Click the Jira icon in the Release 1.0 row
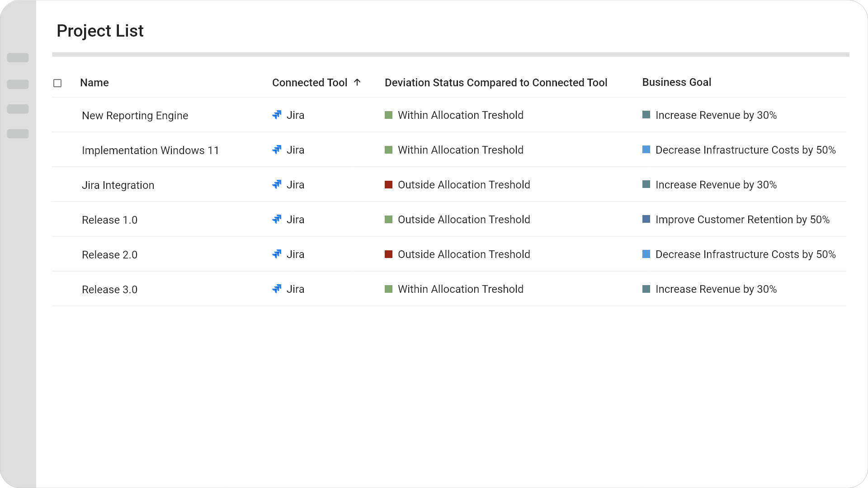This screenshot has height=488, width=868. tap(277, 220)
